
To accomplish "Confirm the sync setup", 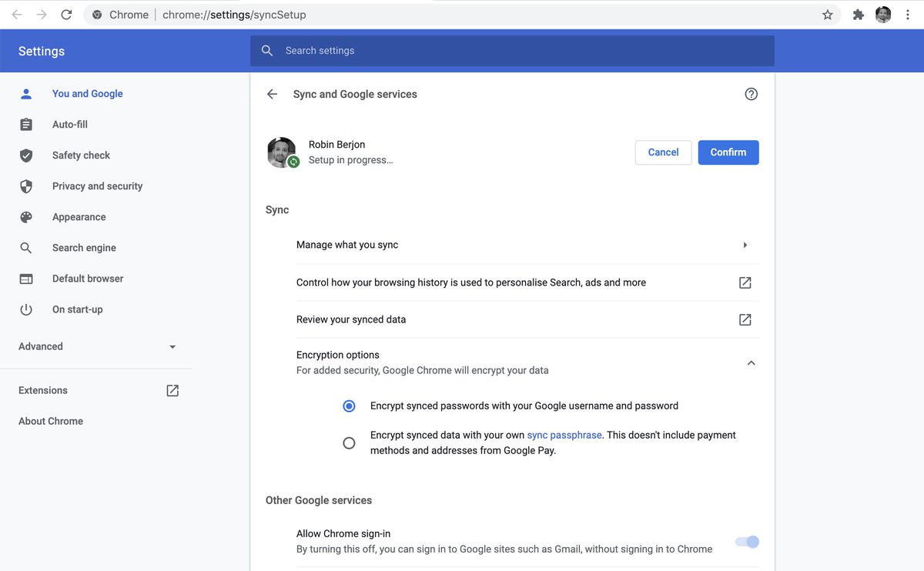I will (728, 152).
